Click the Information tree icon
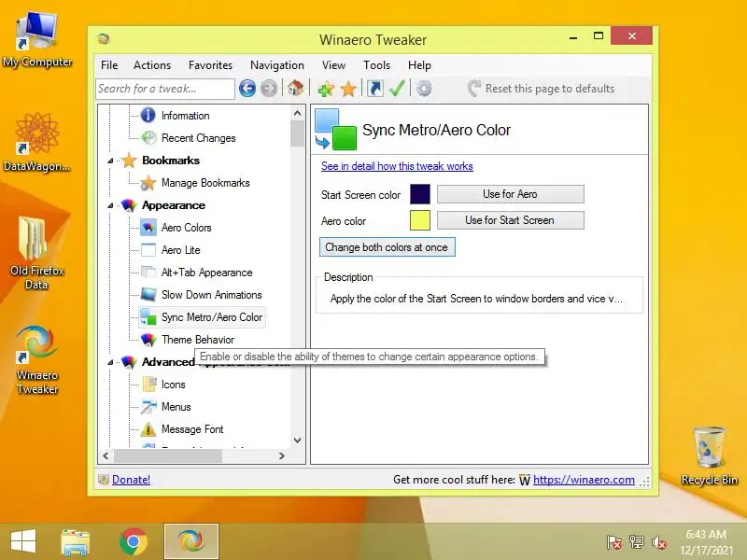Screen dimensions: 747x560 coord(148,115)
